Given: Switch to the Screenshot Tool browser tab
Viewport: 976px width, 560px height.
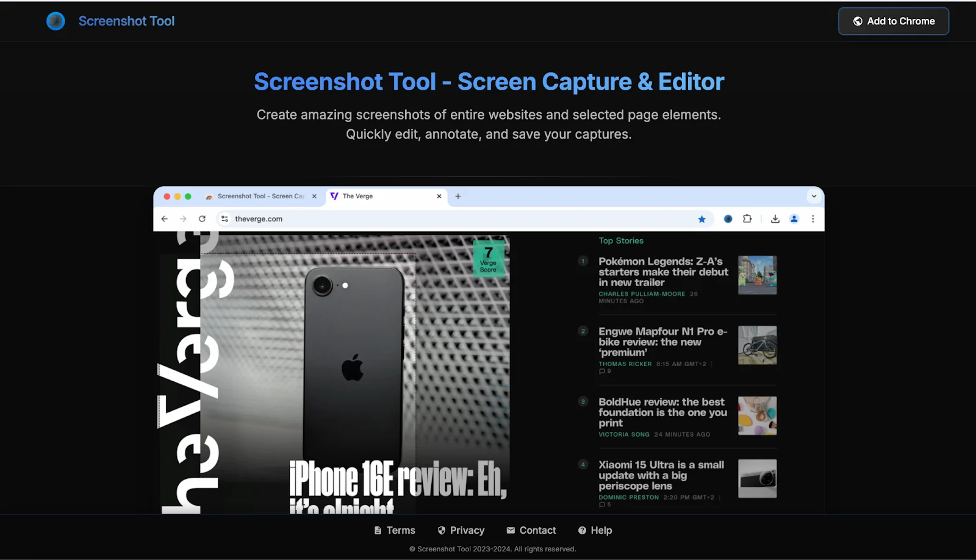Looking at the screenshot, I should [261, 196].
